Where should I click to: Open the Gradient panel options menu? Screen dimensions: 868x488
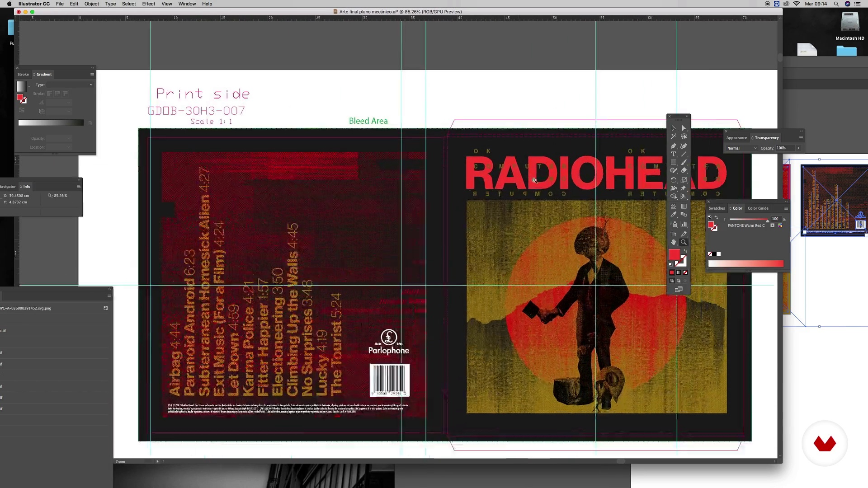pyautogui.click(x=92, y=75)
